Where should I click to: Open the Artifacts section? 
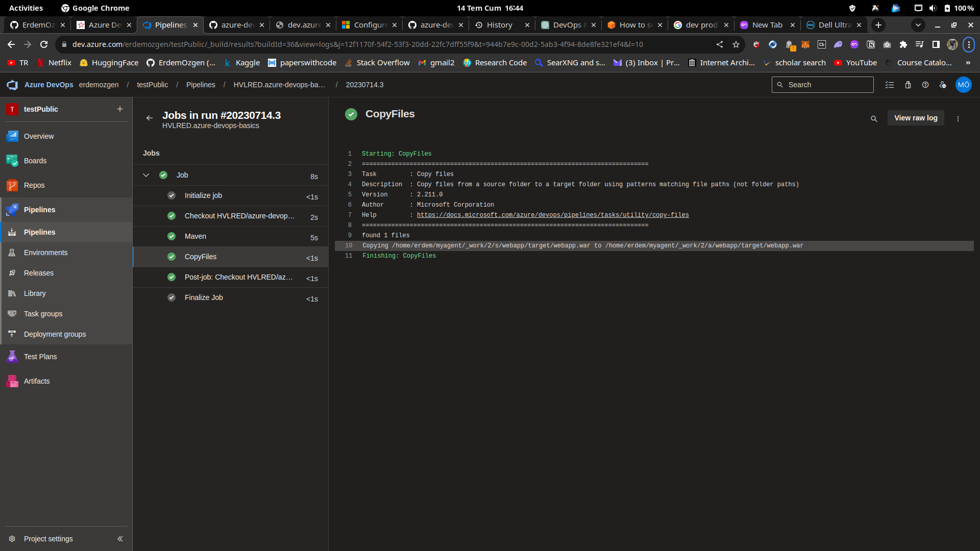pos(36,381)
